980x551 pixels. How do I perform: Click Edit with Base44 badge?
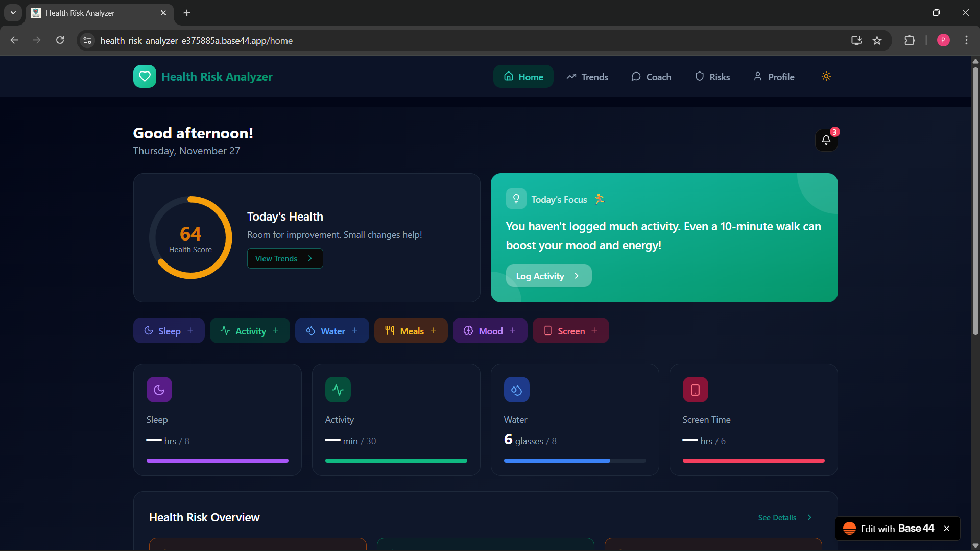pyautogui.click(x=890, y=529)
